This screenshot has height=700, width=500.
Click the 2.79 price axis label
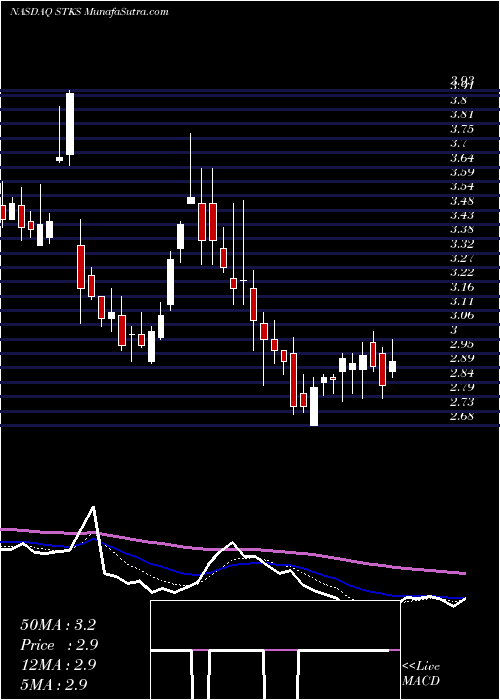462,388
